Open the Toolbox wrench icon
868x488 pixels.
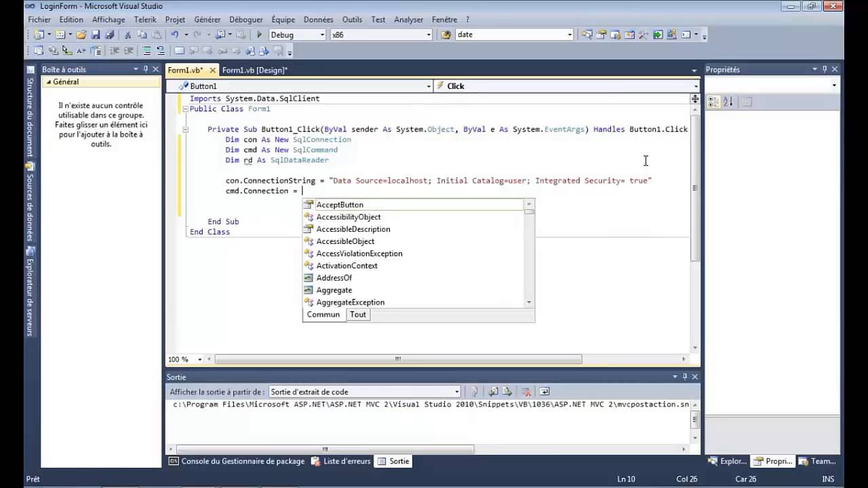click(x=644, y=35)
